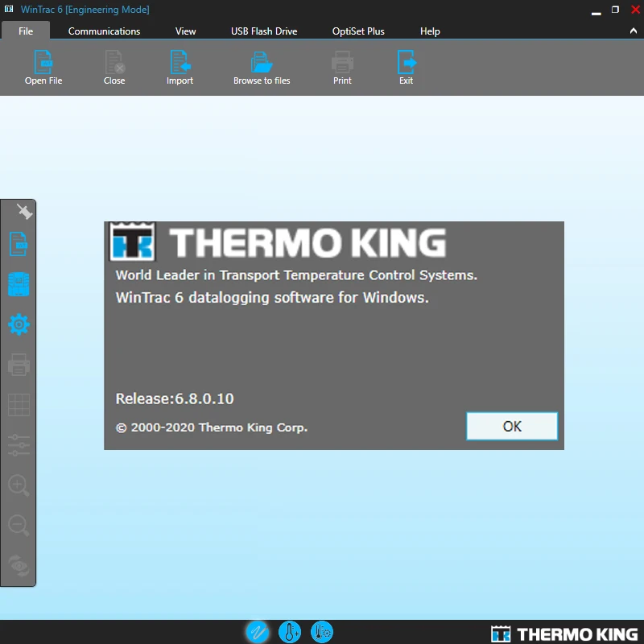Image resolution: width=644 pixels, height=644 pixels.
Task: Click the Exit ribbon icon
Action: click(407, 62)
